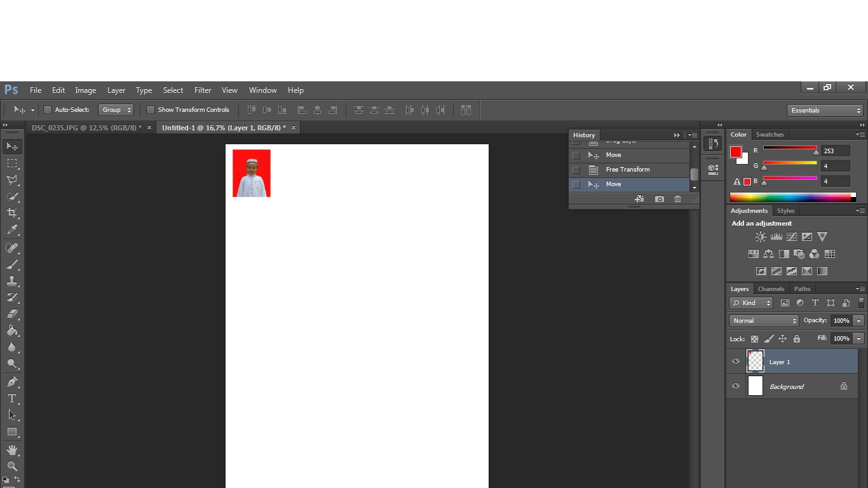Delete the current history state with trash icon

click(677, 199)
